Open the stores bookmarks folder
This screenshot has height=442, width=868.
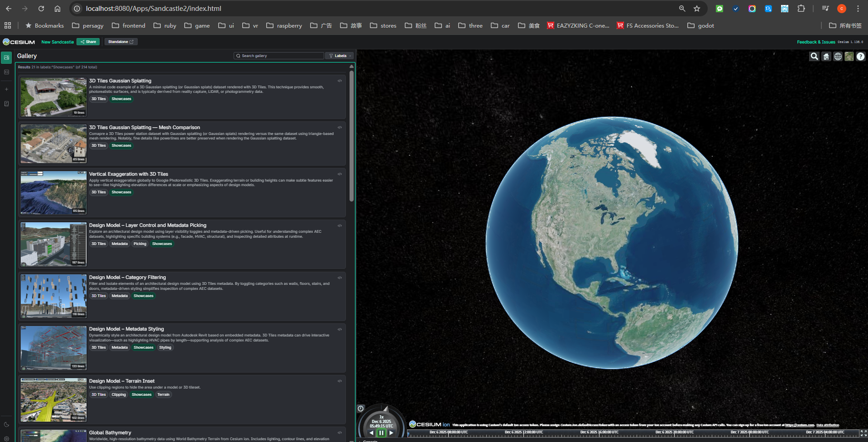click(383, 26)
